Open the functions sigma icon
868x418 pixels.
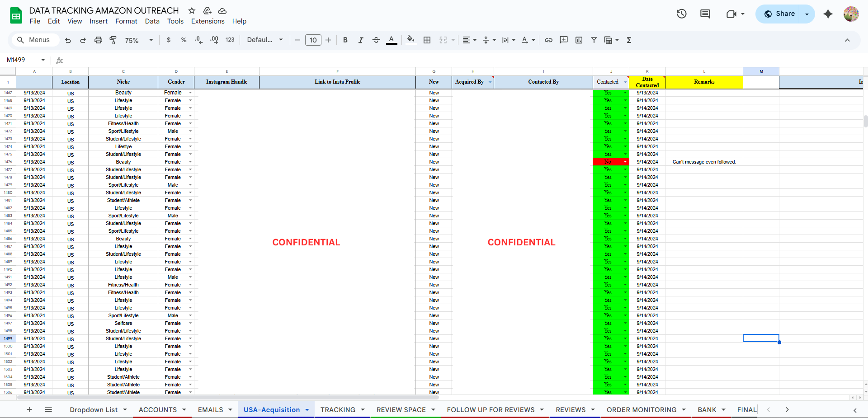click(629, 40)
